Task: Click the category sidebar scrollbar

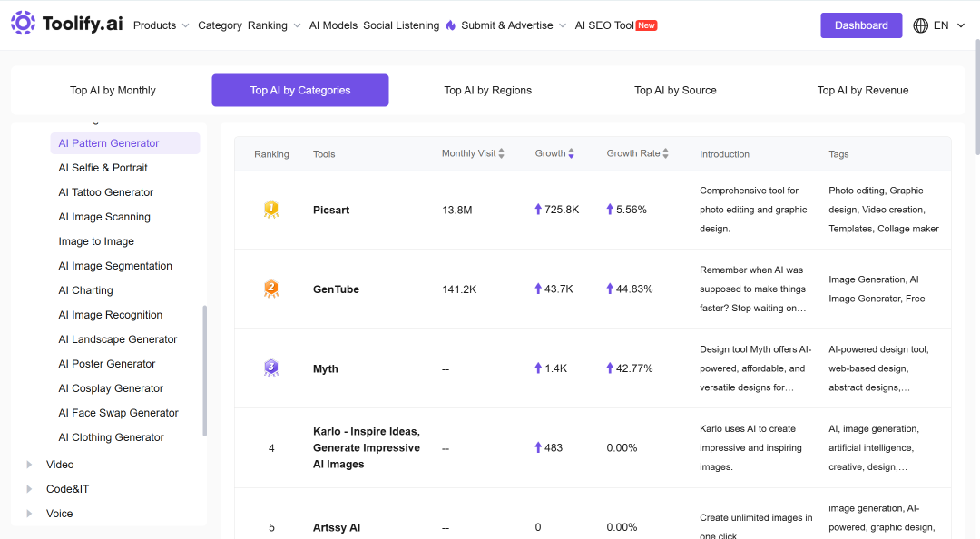Action: point(204,370)
